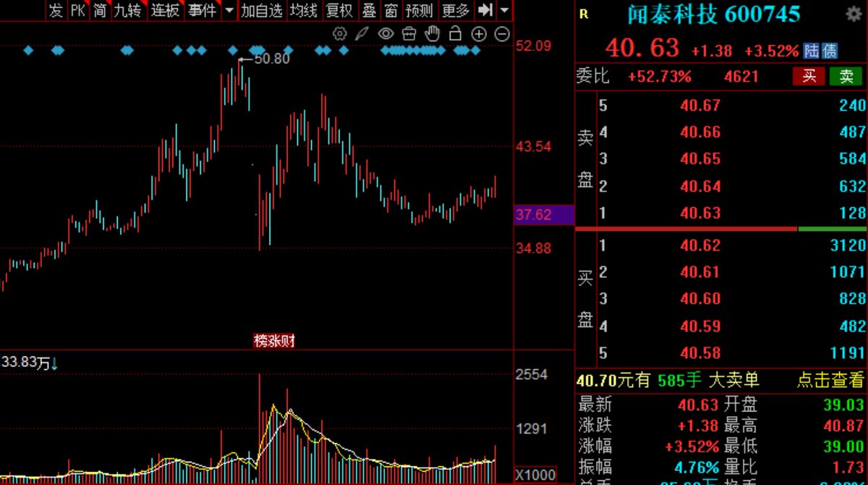Select the pen drawing tool
Viewport: 868px width, 485px height.
click(362, 33)
